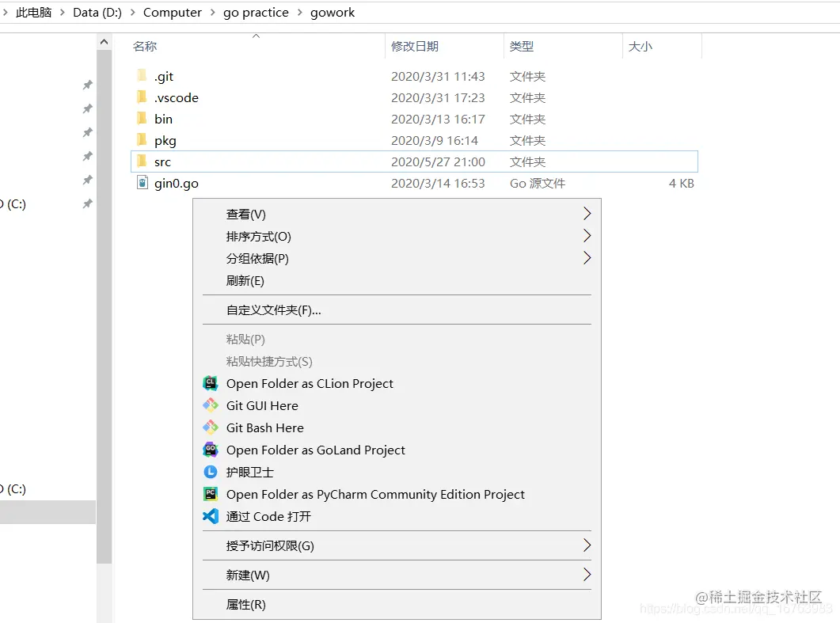Click the CLion icon in context menu
Image resolution: width=840 pixels, height=623 pixels.
[x=210, y=383]
